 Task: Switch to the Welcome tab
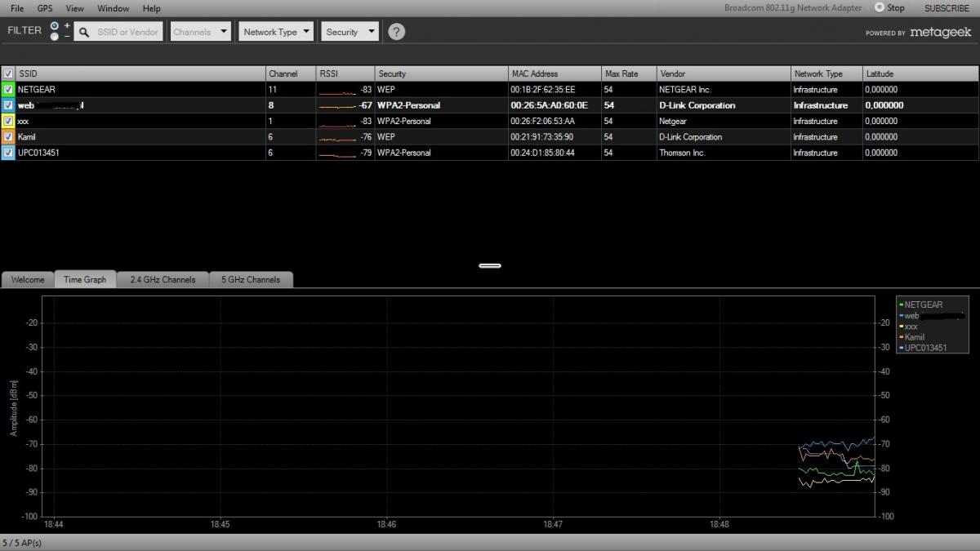[x=28, y=279]
